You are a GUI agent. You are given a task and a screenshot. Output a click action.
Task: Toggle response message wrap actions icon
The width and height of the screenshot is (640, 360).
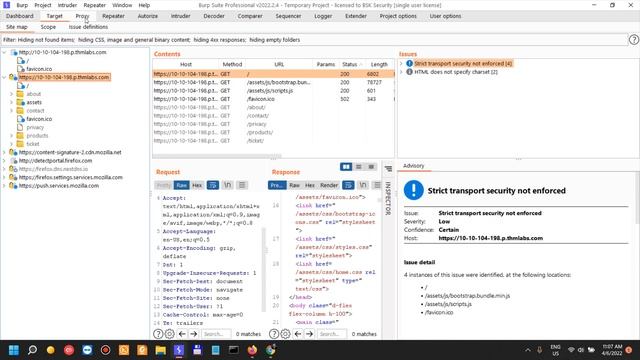[x=348, y=185]
